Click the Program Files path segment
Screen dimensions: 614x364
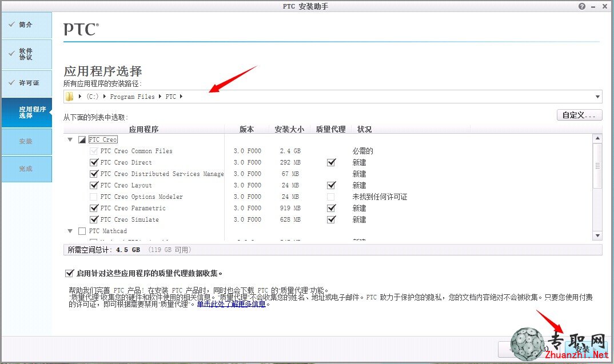pyautogui.click(x=133, y=97)
